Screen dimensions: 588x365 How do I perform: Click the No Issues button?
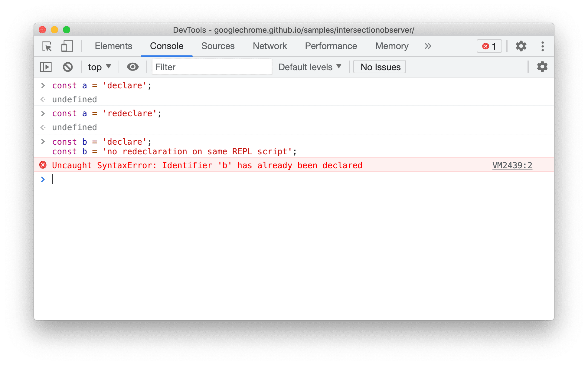tap(381, 67)
